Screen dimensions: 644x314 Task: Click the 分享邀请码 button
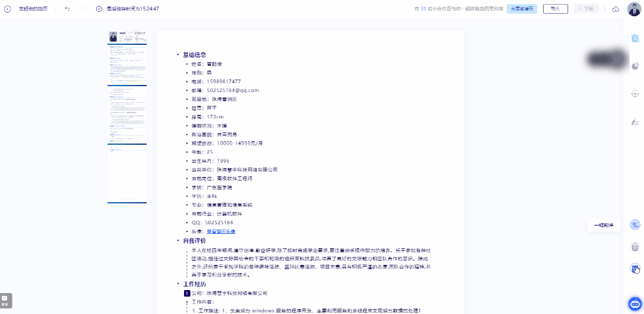point(522,8)
